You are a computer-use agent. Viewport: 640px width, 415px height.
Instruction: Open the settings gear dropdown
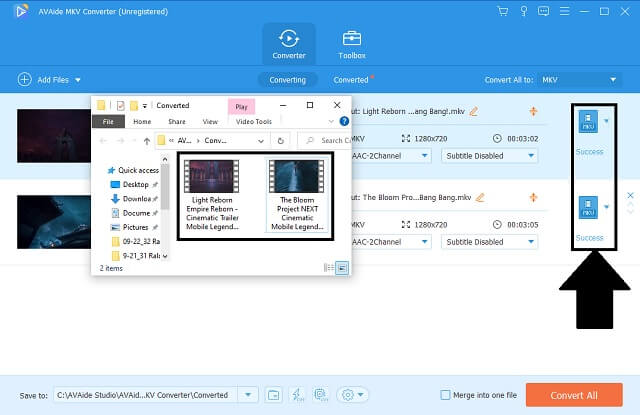click(x=352, y=395)
